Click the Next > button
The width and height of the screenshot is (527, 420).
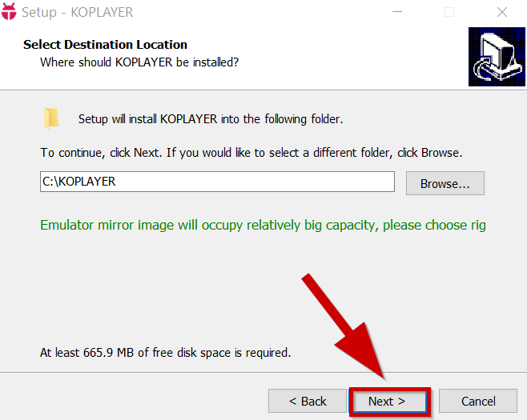[389, 401]
